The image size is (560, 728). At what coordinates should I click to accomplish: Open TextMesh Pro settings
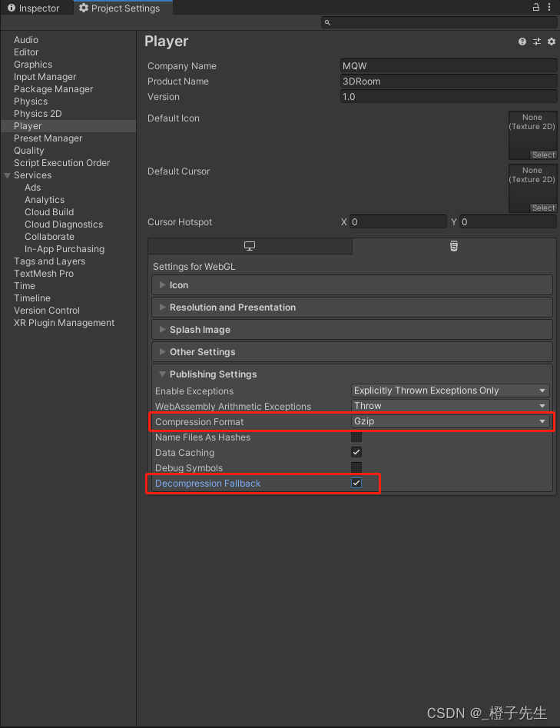(x=44, y=274)
